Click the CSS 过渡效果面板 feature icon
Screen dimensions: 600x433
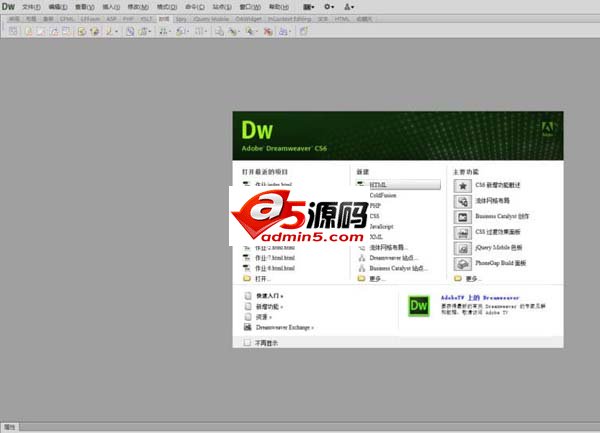click(463, 233)
